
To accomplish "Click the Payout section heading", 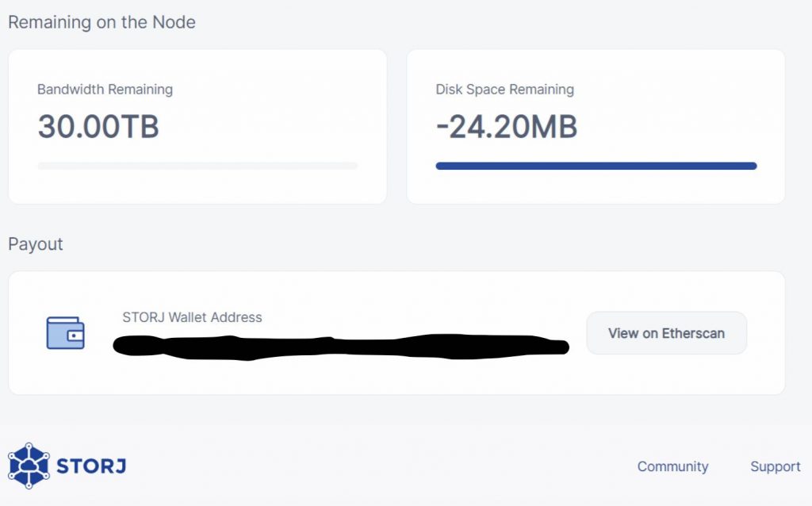I will [x=36, y=243].
